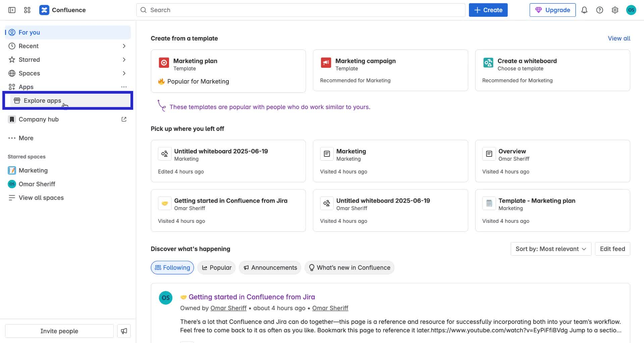
Task: Switch to What's new in Confluence tab
Action: 349,267
